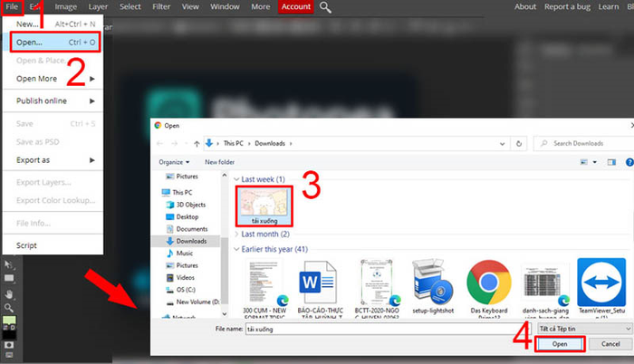Select the Das Keyboard Chrome file
Screen dimensions: 634x364
489,288
